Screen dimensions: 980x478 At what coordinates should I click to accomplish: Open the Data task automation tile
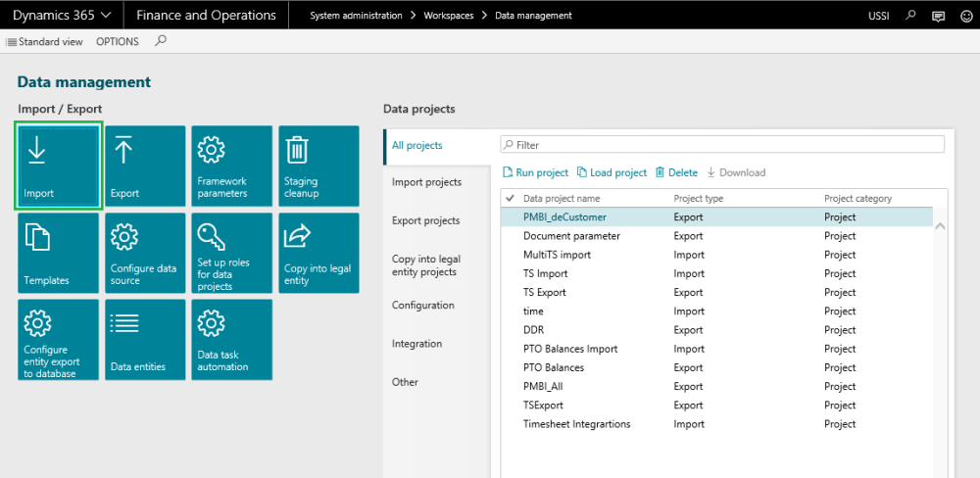click(231, 339)
